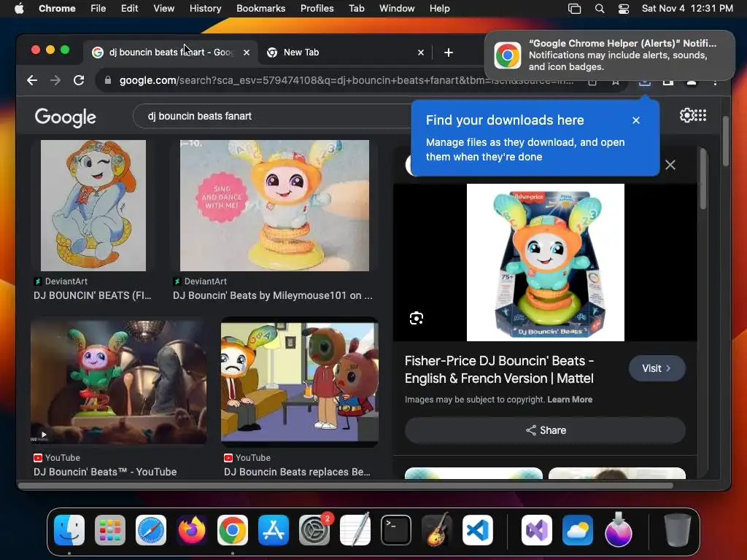The height and width of the screenshot is (560, 747).
Task: Open the Chrome File menu
Action: [98, 9]
